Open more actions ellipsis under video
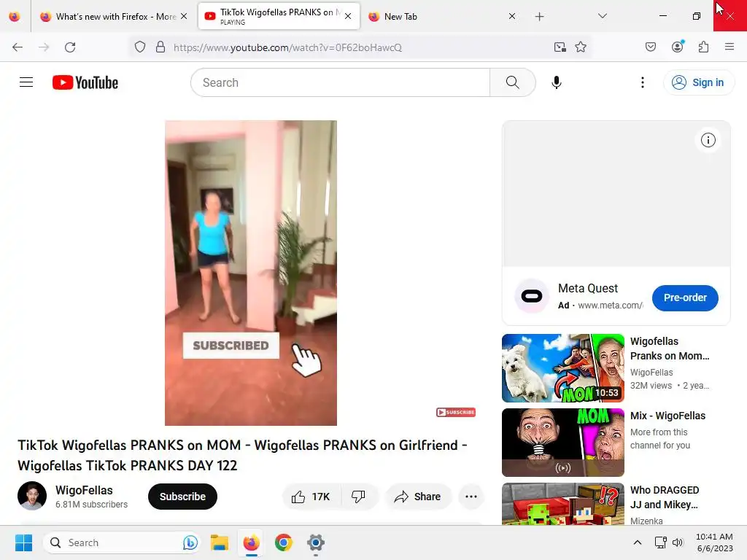 point(471,497)
